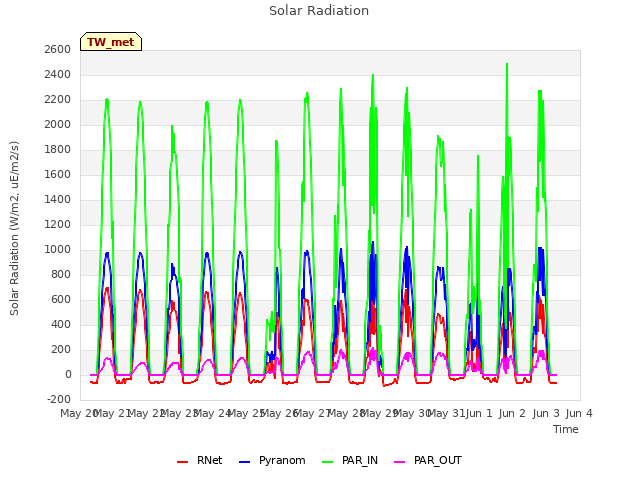
Task: Click the 2000 y-axis tick label
Action: tap(58, 124)
